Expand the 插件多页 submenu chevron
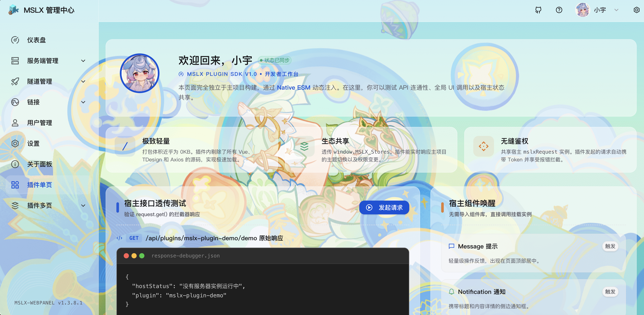 [83, 206]
